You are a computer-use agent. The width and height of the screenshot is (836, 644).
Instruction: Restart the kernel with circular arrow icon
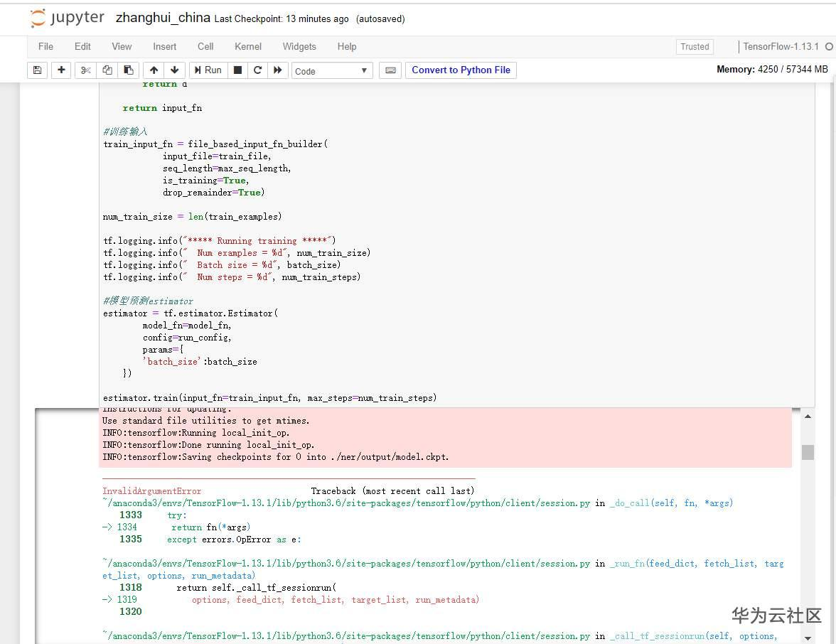[258, 70]
